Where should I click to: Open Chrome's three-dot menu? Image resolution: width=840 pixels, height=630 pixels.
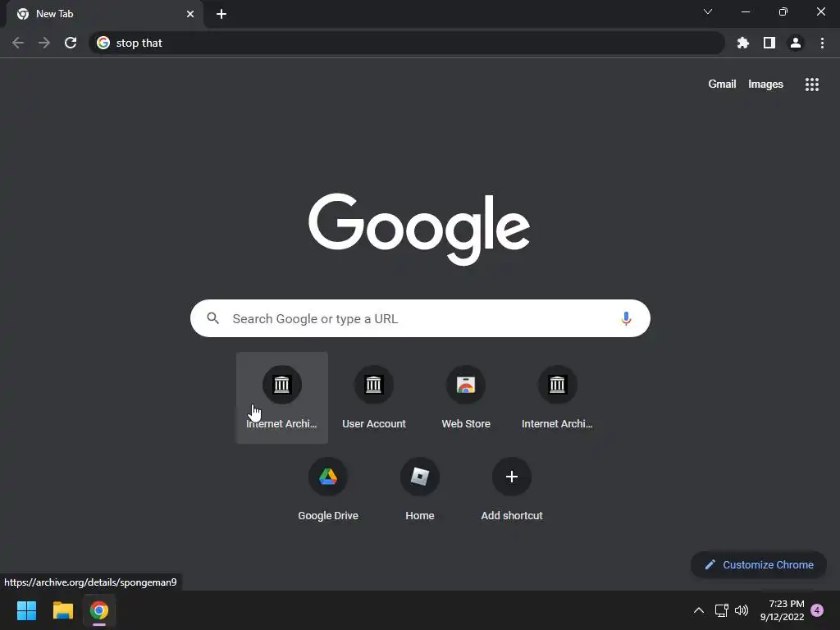822,43
